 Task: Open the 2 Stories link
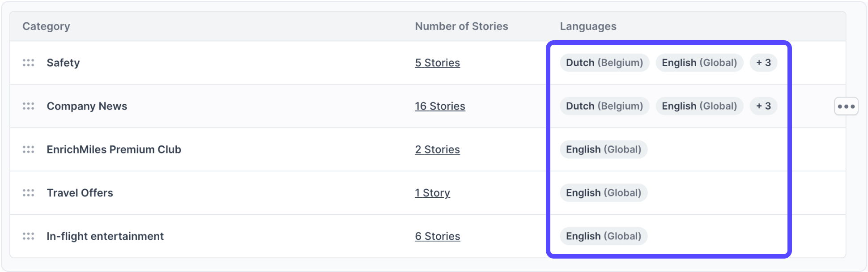(x=437, y=149)
